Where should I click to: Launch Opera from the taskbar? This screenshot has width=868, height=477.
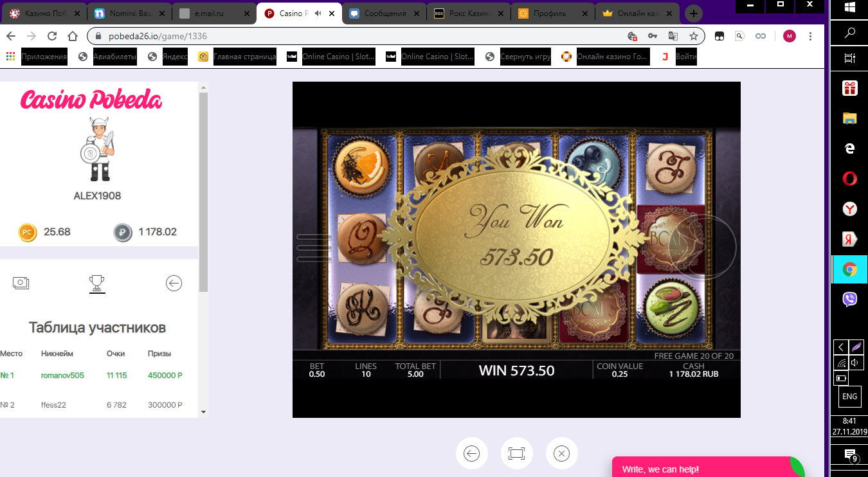[x=850, y=179]
